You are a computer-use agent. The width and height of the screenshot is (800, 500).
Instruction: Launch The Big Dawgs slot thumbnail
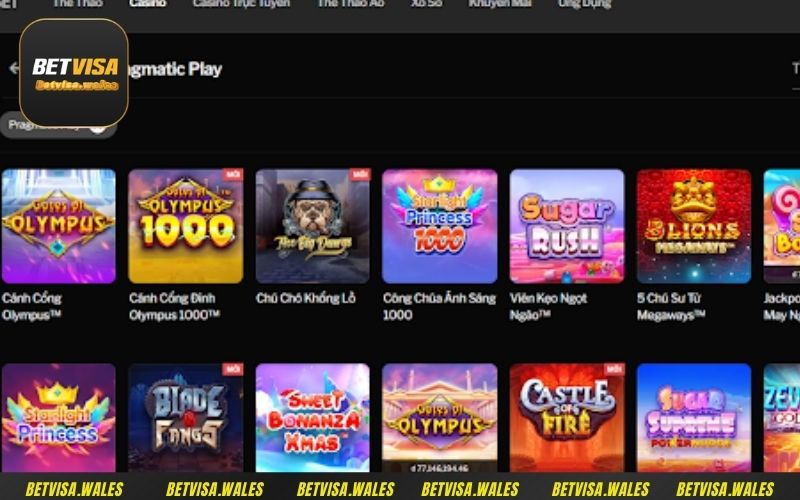(x=313, y=226)
